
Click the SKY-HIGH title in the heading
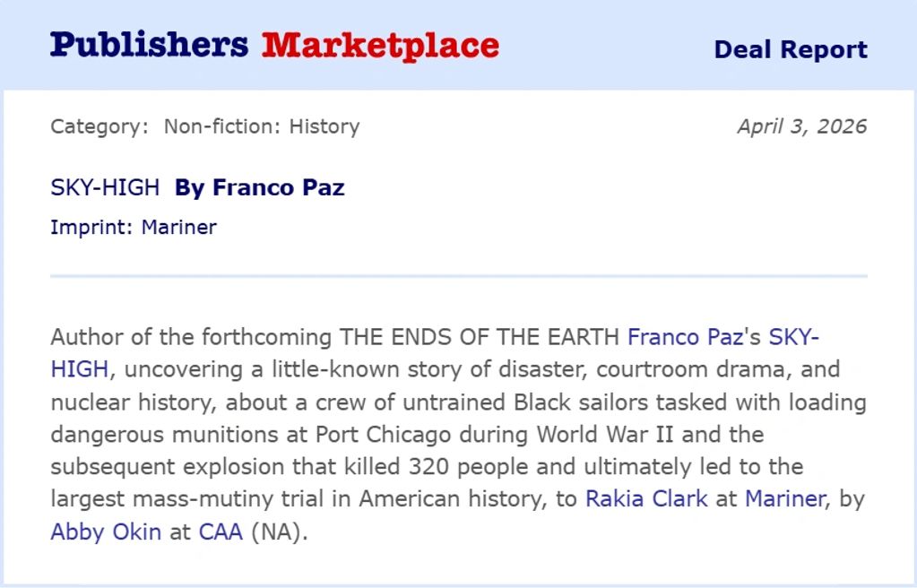point(105,187)
